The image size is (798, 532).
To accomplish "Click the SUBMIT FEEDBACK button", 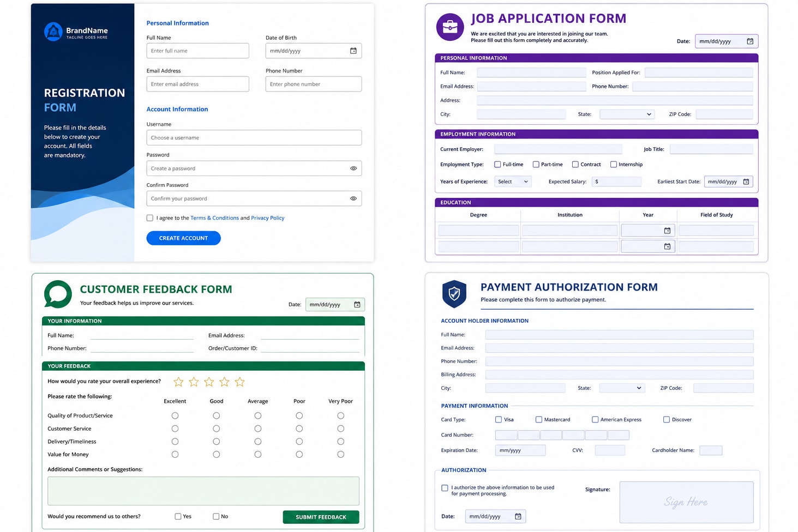I will [x=321, y=517].
